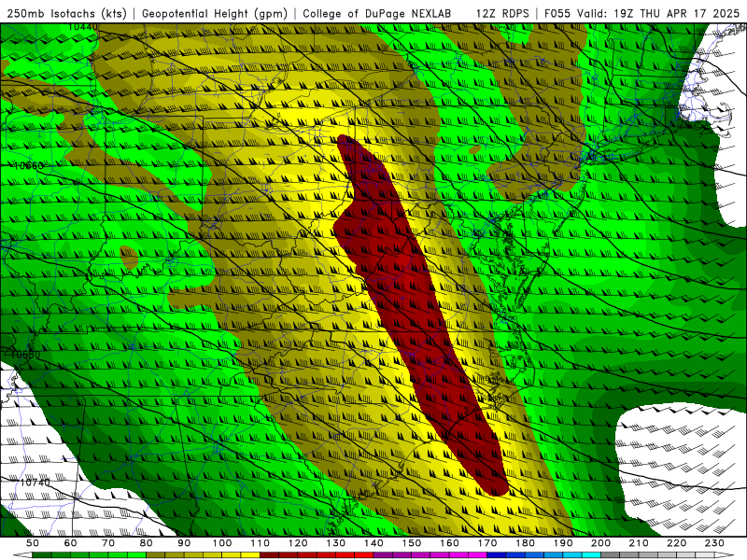Click the 200 value on the color scale
This screenshot has width=747, height=560.
click(x=600, y=543)
